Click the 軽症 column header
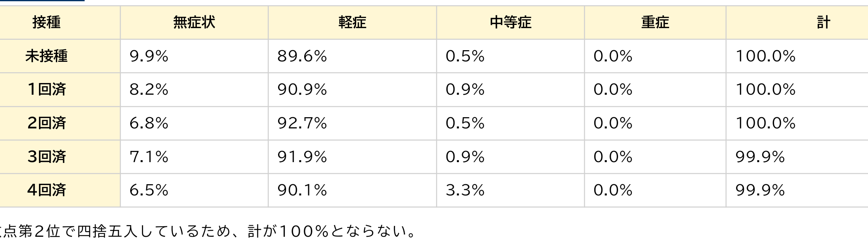Image resolution: width=868 pixels, height=246 pixels. click(x=352, y=22)
